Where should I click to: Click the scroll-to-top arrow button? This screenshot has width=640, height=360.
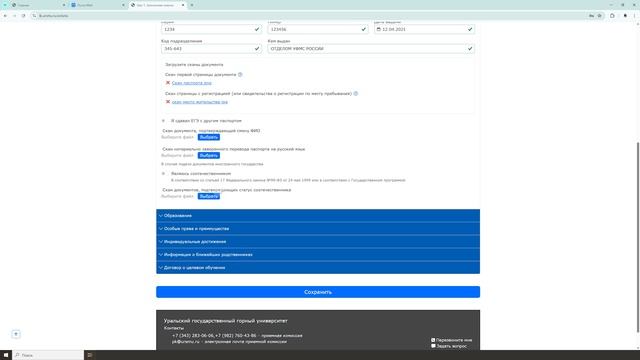click(16, 334)
